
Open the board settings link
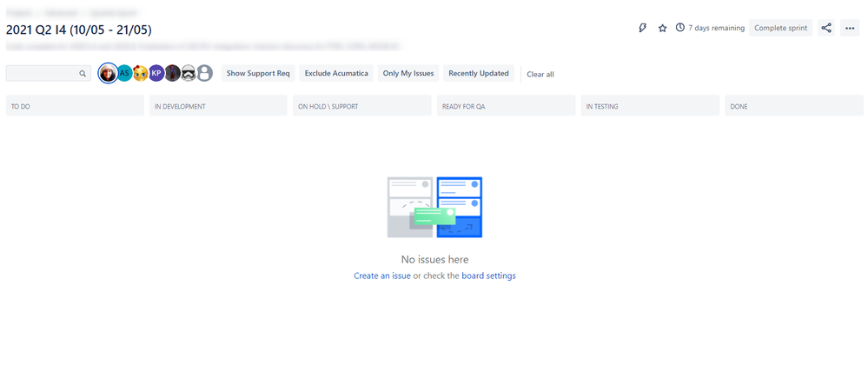tap(489, 275)
